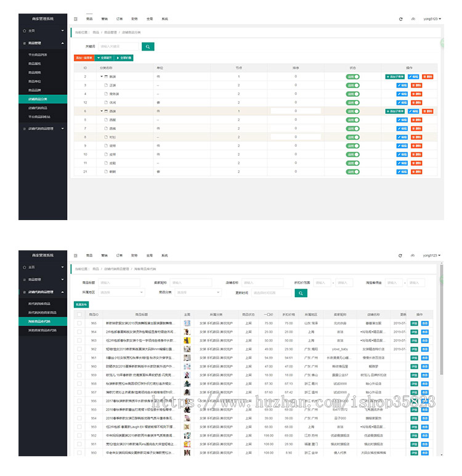Check the checkbox for product 964
Image resolution: width=462 pixels, height=476 pixels.
(79, 332)
